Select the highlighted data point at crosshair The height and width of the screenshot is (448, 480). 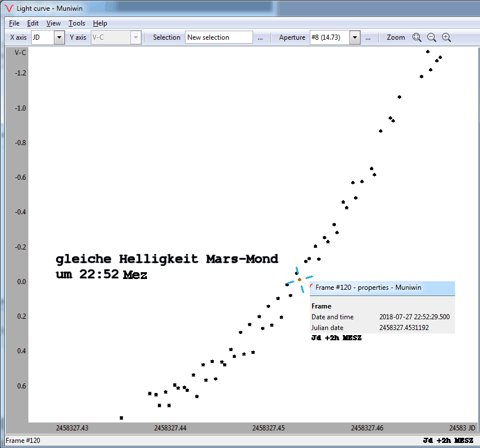click(299, 280)
